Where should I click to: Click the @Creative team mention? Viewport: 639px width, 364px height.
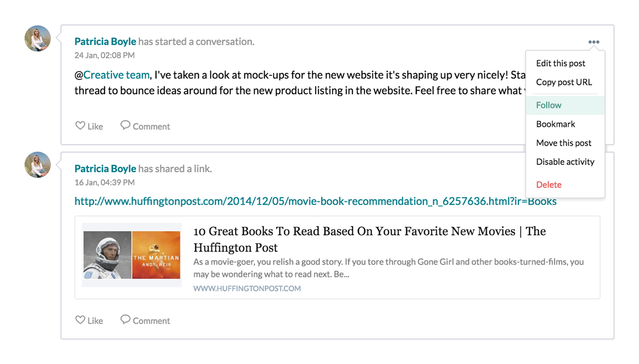[x=116, y=75]
